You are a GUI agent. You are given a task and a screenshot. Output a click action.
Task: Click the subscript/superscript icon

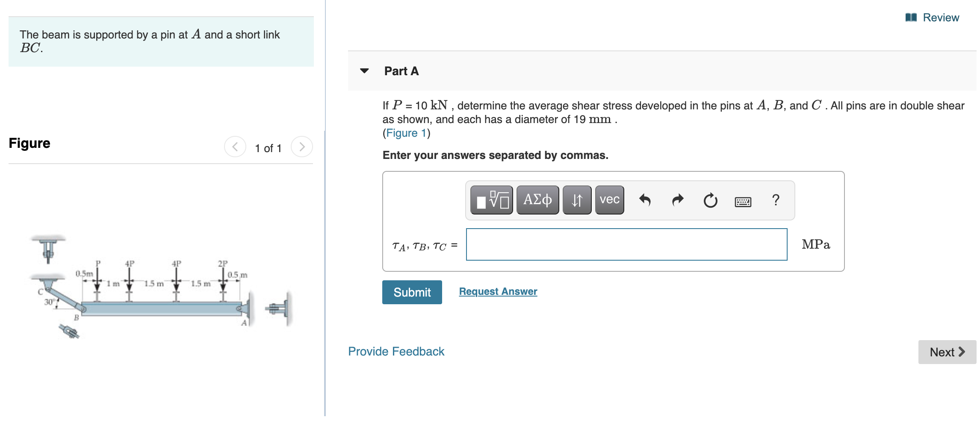pos(576,199)
